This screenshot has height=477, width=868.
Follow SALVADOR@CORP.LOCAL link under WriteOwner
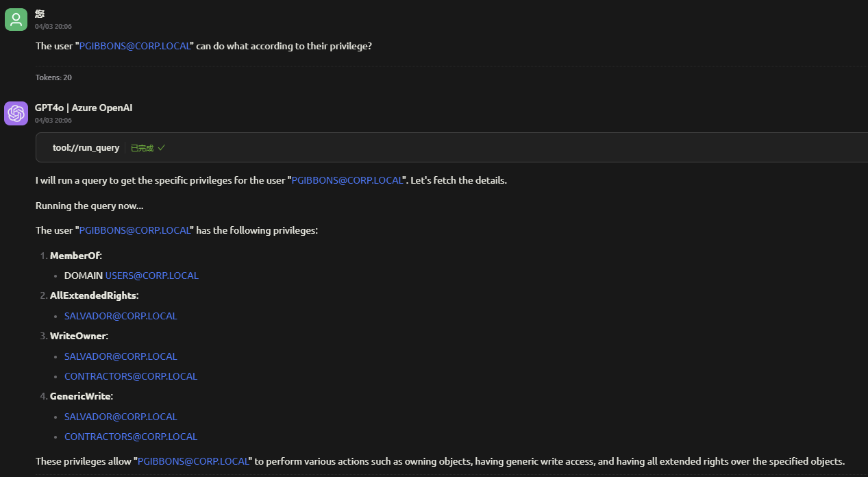click(121, 356)
